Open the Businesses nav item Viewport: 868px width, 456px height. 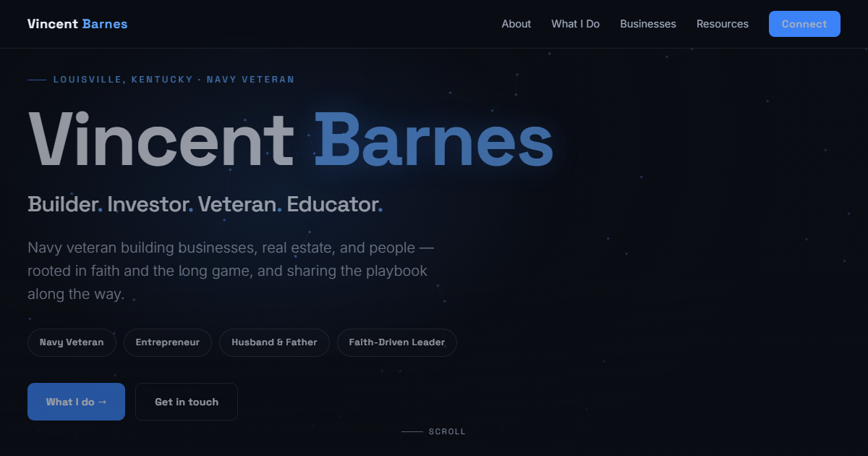[648, 24]
